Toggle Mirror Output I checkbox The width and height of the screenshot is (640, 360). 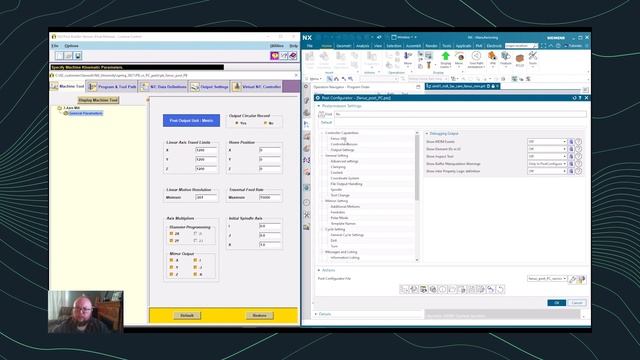pos(196,260)
